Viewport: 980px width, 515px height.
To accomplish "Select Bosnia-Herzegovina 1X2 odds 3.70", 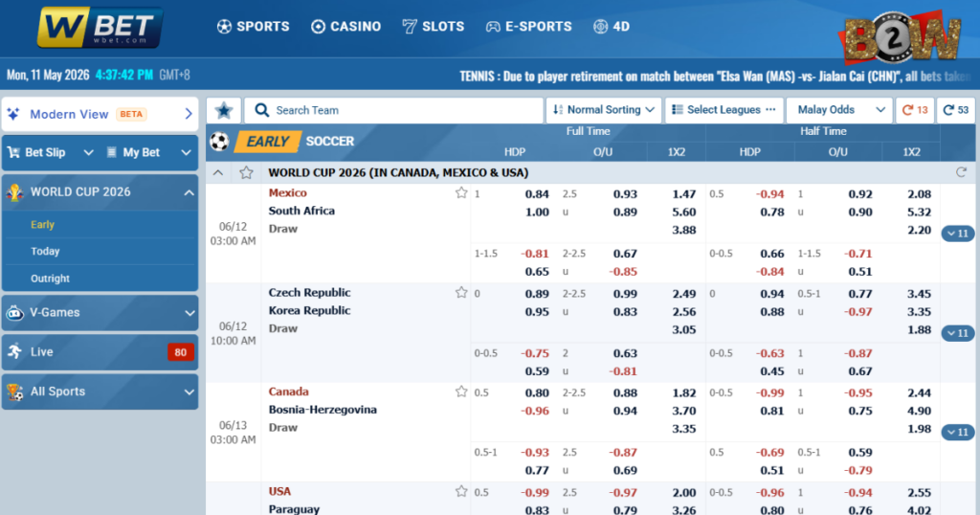I will click(683, 412).
